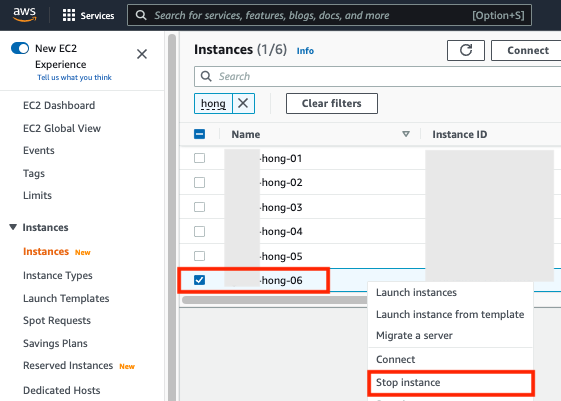Open Launch Templates in the sidebar
The width and height of the screenshot is (561, 401).
66,298
